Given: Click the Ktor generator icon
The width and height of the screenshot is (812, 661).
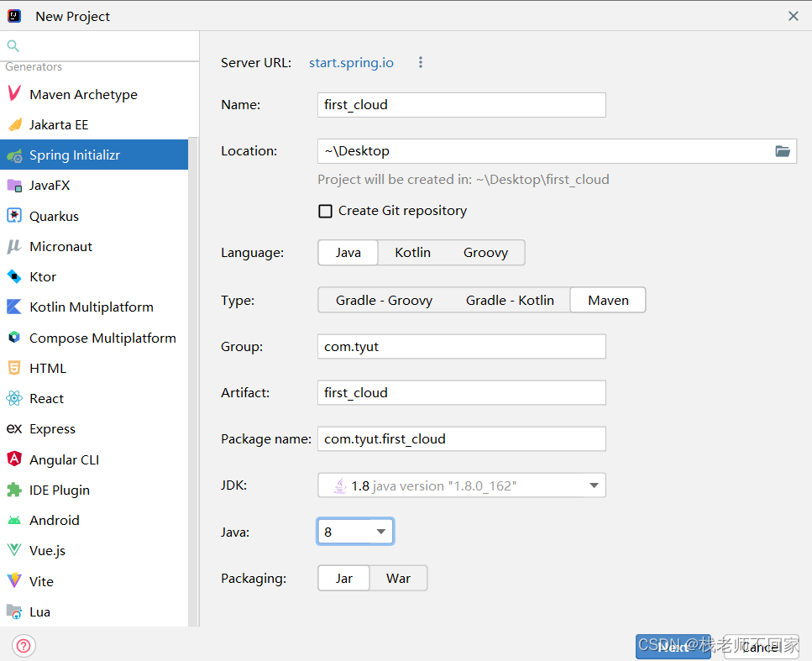Looking at the screenshot, I should 14,276.
